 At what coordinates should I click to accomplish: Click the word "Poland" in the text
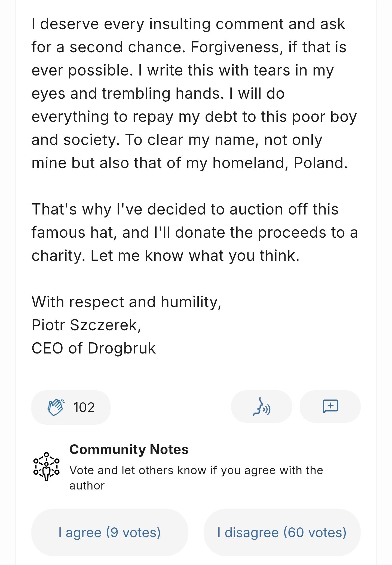[x=320, y=163]
